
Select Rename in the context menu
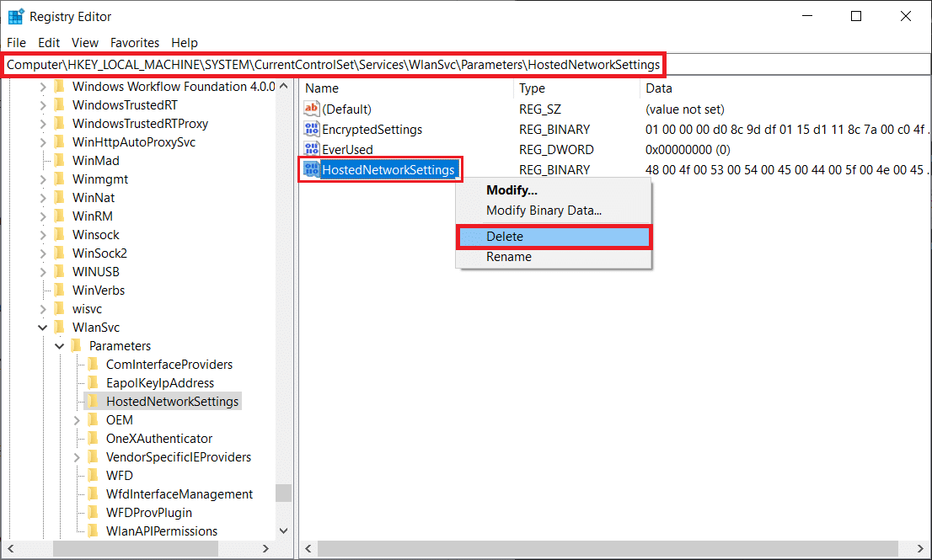tap(509, 257)
